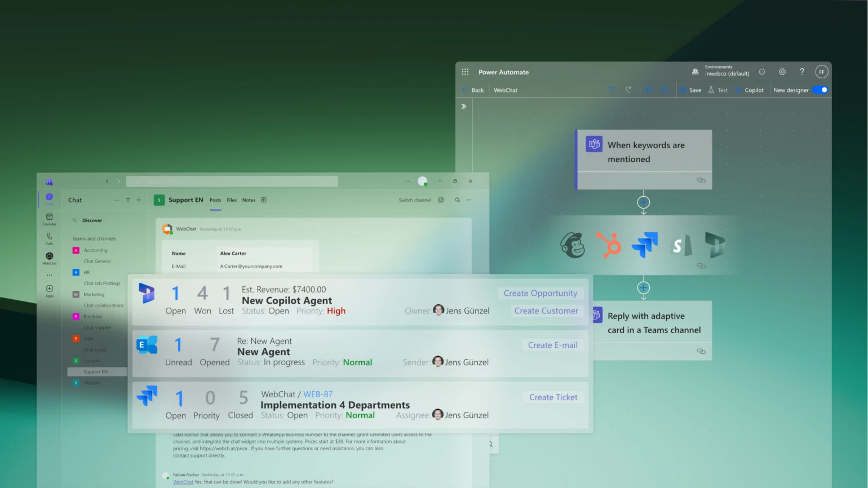Screen dimensions: 868x488
Task: Open Power Automate settings gear
Action: click(x=782, y=72)
